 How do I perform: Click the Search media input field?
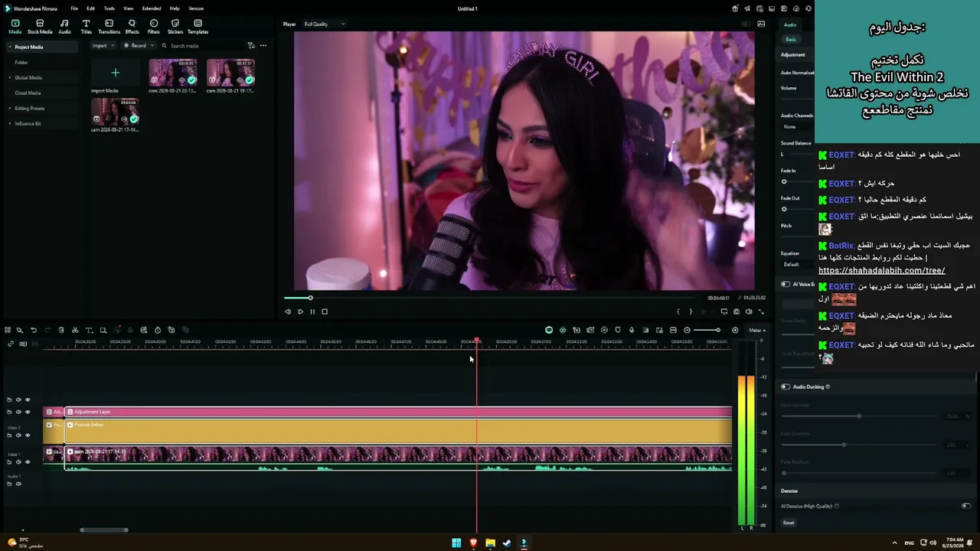click(203, 46)
